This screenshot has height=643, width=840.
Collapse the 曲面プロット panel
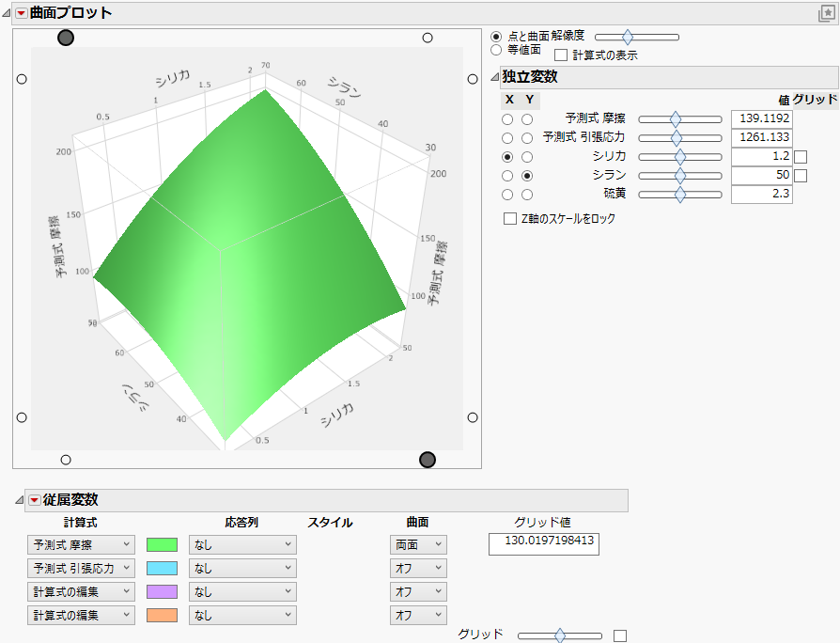pyautogui.click(x=8, y=13)
